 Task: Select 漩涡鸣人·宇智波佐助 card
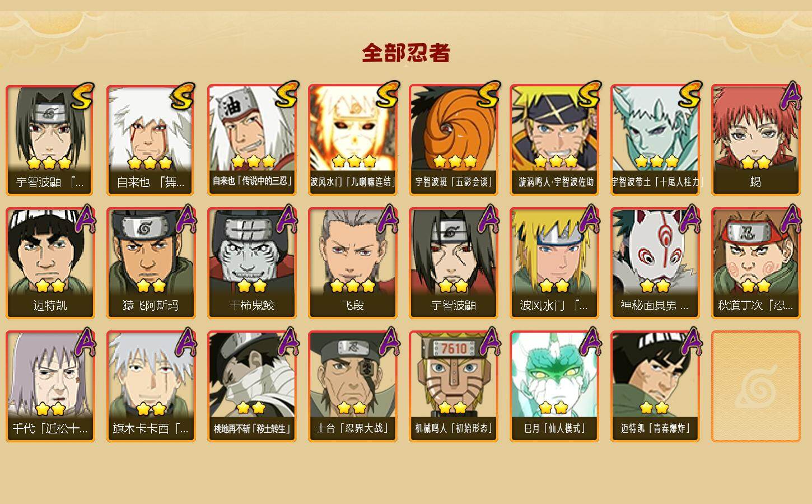[x=554, y=140]
